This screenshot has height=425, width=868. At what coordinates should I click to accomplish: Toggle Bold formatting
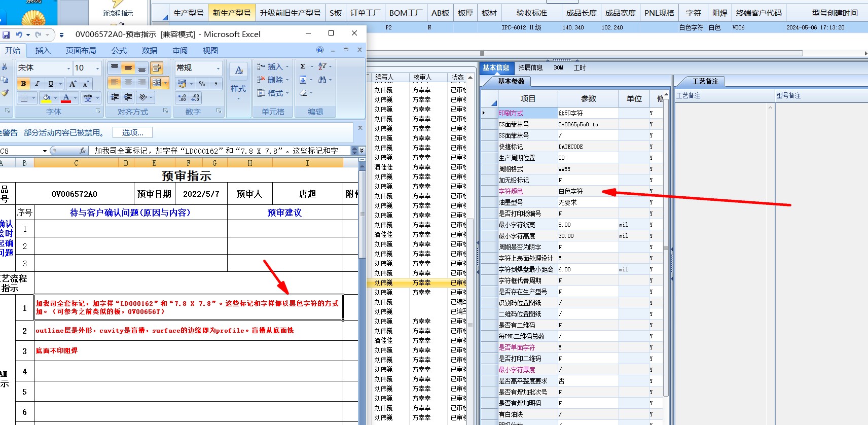click(24, 84)
